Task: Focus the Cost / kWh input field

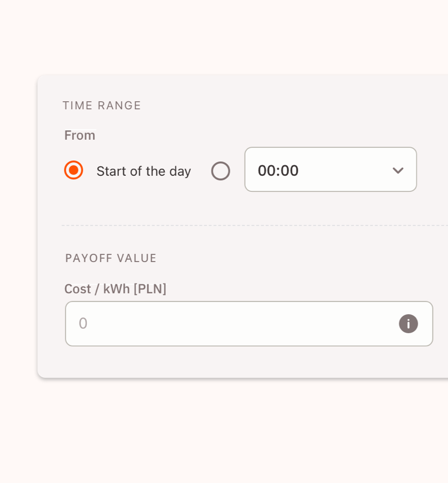Action: pyautogui.click(x=236, y=324)
